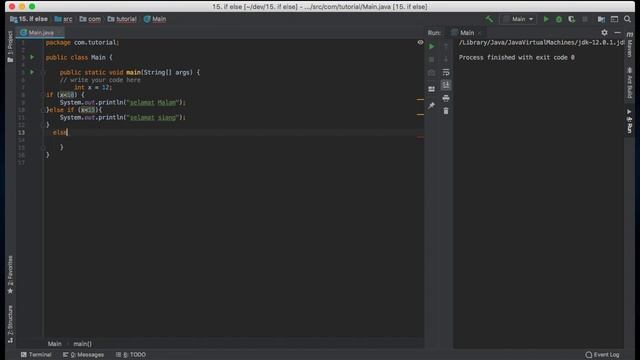Click the Main class breadcrumb in the navigation bar
640x360 pixels.
tap(155, 19)
